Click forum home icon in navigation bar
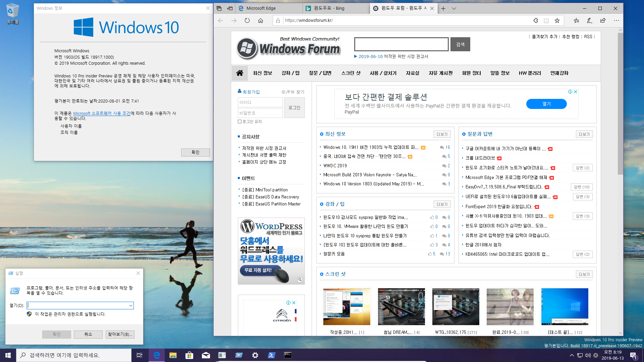Viewport: 644px width, 362px height. (x=239, y=73)
